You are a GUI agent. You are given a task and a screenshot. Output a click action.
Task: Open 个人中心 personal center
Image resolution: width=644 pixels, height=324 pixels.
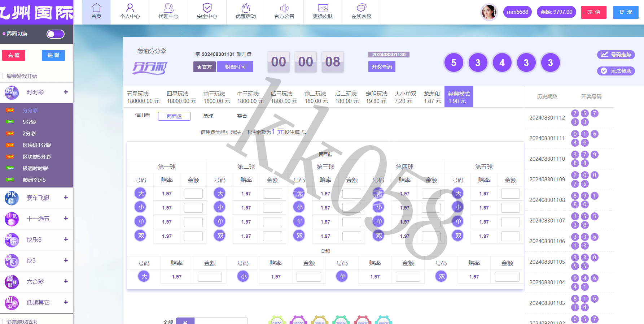pyautogui.click(x=130, y=12)
